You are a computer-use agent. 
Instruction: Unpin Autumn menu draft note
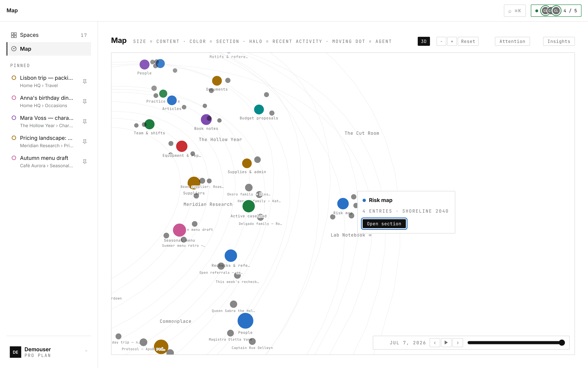pyautogui.click(x=85, y=162)
